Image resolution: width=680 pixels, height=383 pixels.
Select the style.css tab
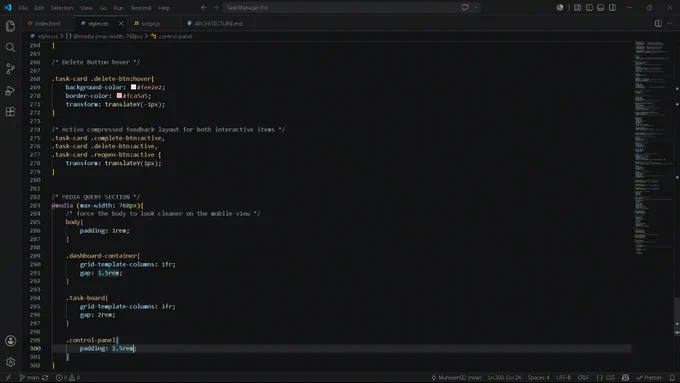point(98,23)
